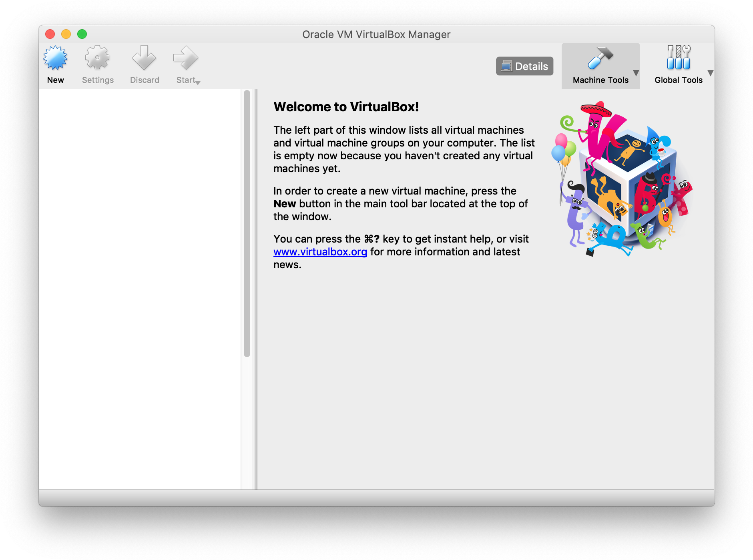Expand the Machine Tools dropdown arrow

tap(636, 73)
